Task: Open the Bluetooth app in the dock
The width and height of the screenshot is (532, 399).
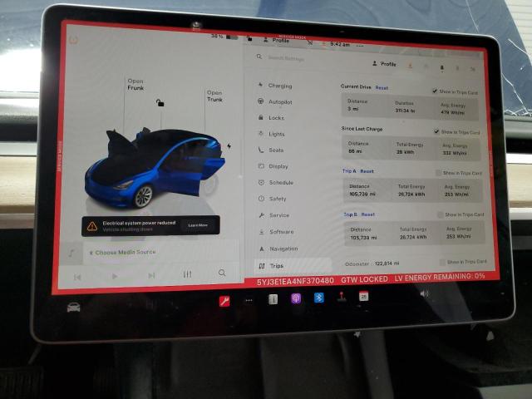Action: [x=318, y=298]
